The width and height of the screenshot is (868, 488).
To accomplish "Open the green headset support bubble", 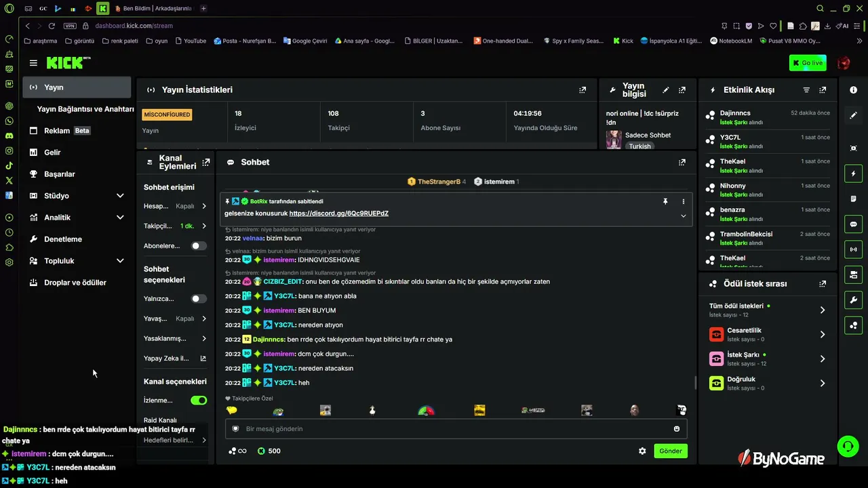I will tap(848, 446).
